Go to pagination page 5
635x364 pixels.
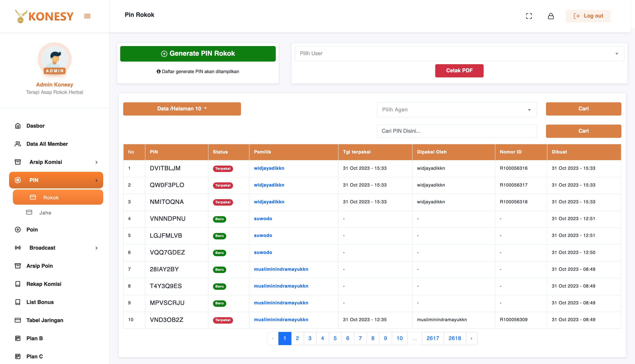335,338
